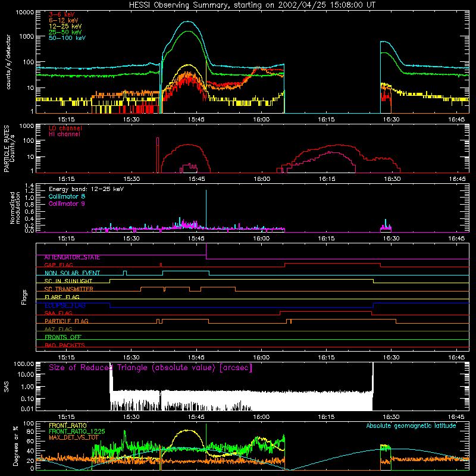Click the GAP_FLAG label
This screenshot has width=476, height=476.
58,265
